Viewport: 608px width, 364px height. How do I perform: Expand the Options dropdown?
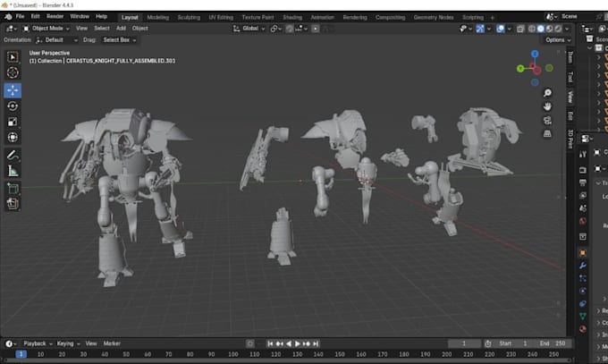[558, 40]
